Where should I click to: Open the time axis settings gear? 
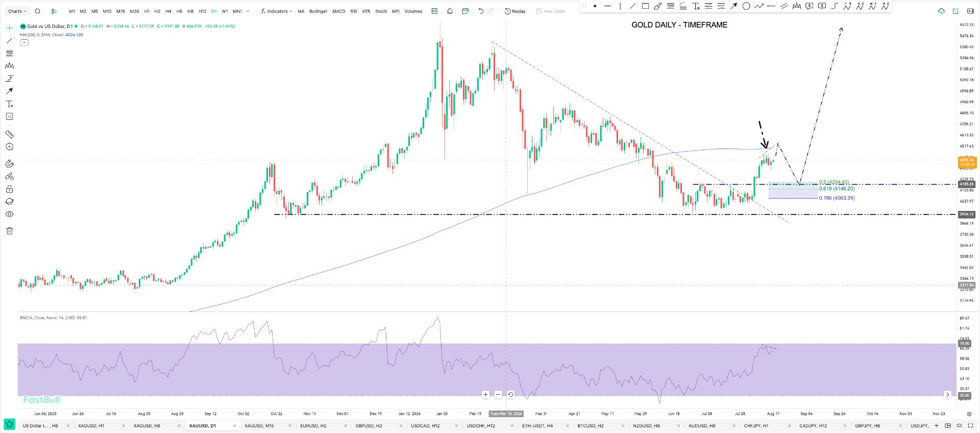pyautogui.click(x=969, y=414)
